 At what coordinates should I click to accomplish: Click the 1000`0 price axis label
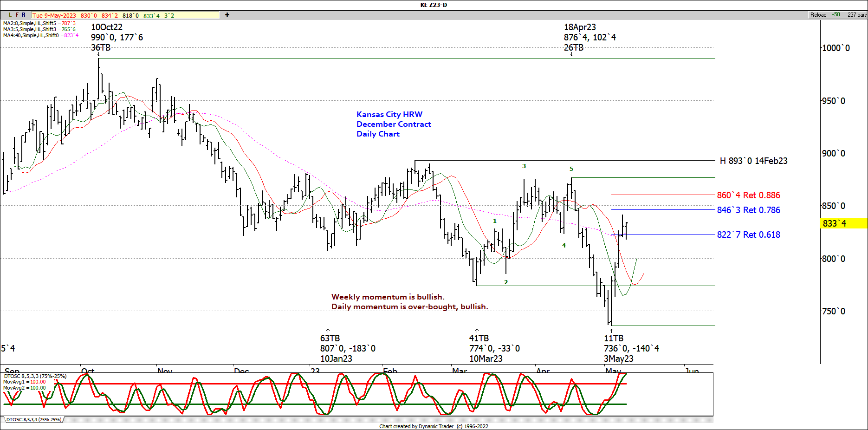coord(836,48)
